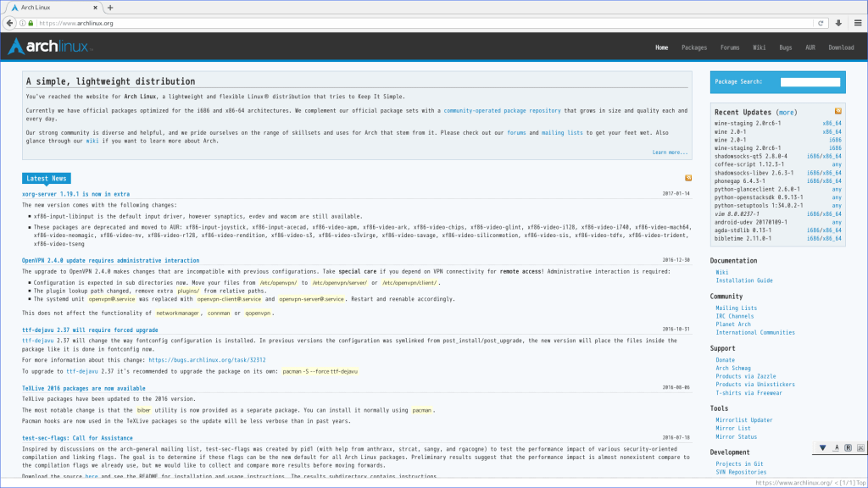Click the Installation Guide link

click(x=744, y=280)
